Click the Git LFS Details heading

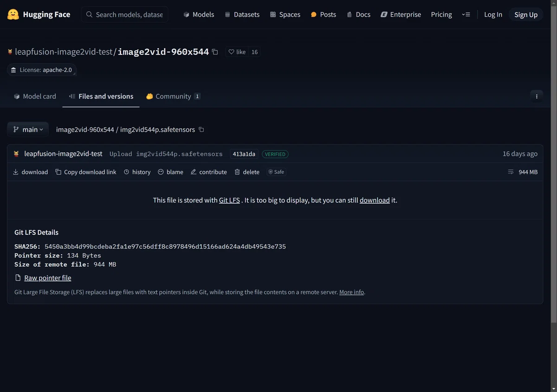pos(37,232)
